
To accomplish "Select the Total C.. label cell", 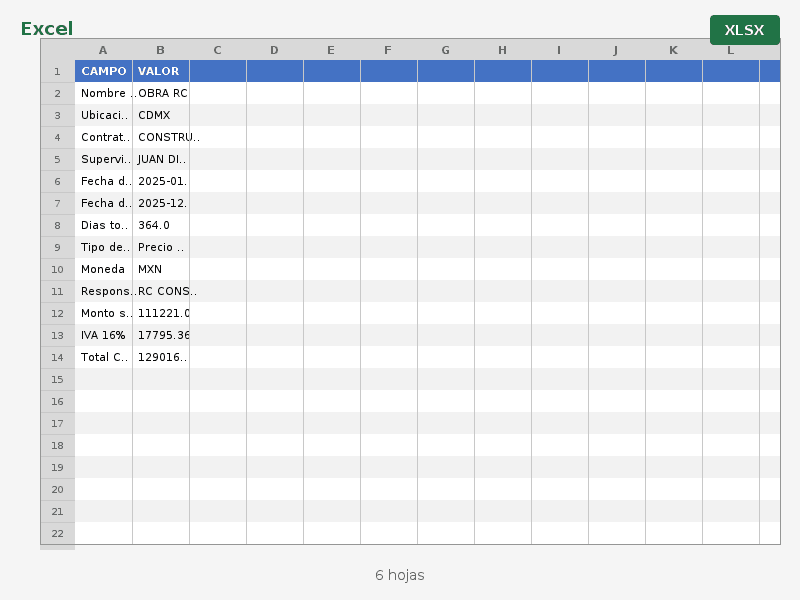I will pyautogui.click(x=103, y=357).
